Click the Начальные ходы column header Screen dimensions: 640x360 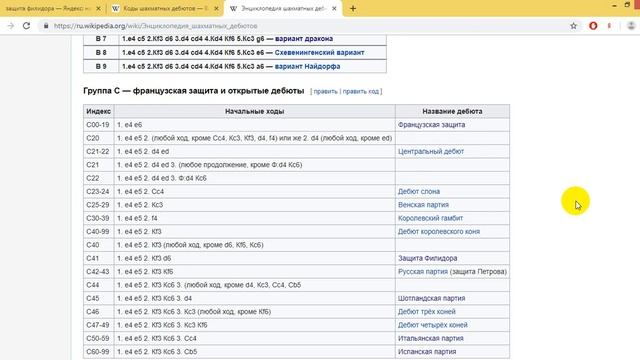tap(254, 111)
